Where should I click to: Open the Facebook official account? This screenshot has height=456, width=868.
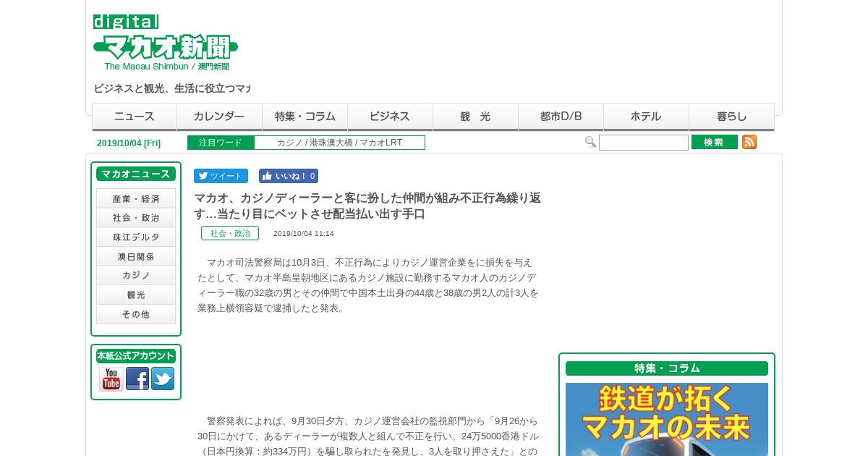(137, 379)
